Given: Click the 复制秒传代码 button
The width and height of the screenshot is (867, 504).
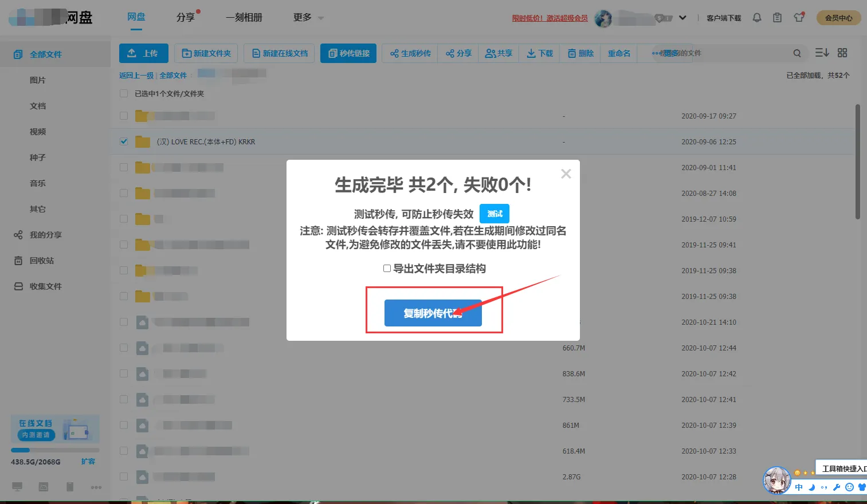Looking at the screenshot, I should (433, 313).
